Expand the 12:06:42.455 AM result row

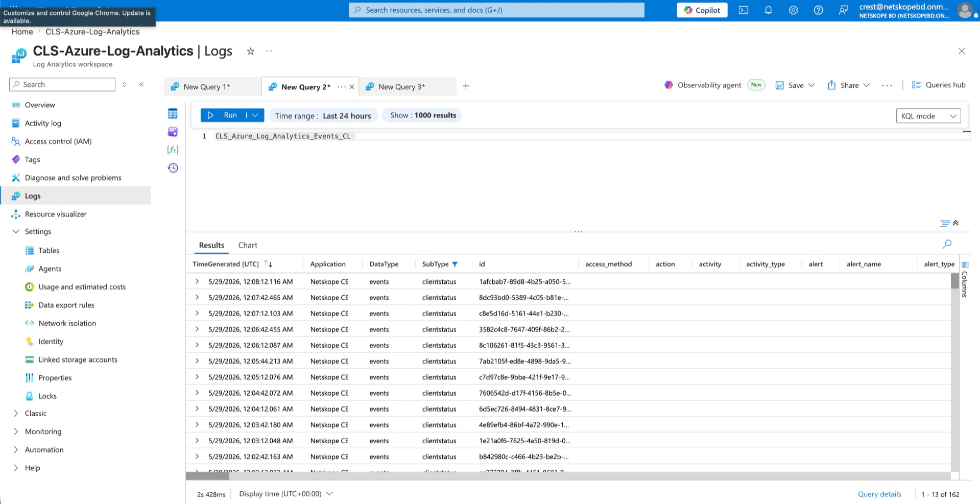click(x=197, y=329)
